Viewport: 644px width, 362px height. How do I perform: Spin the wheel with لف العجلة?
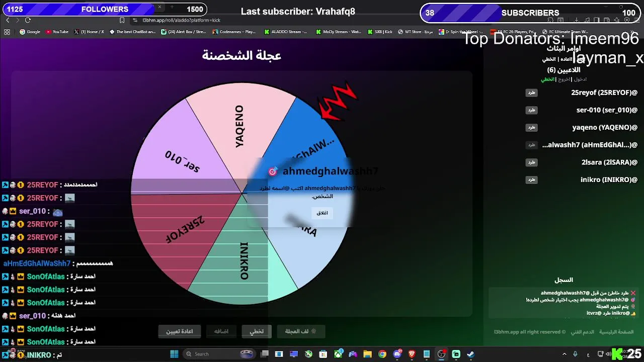[301, 331]
